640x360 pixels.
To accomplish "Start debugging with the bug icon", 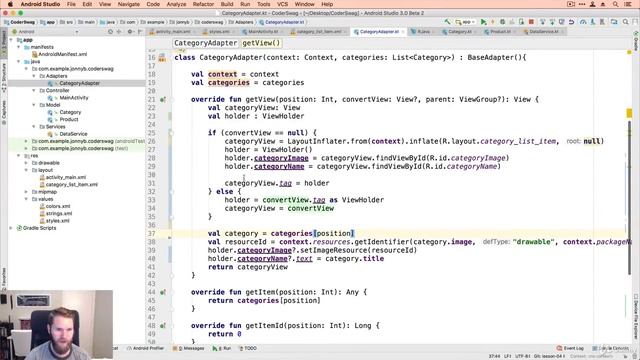I will [502, 22].
